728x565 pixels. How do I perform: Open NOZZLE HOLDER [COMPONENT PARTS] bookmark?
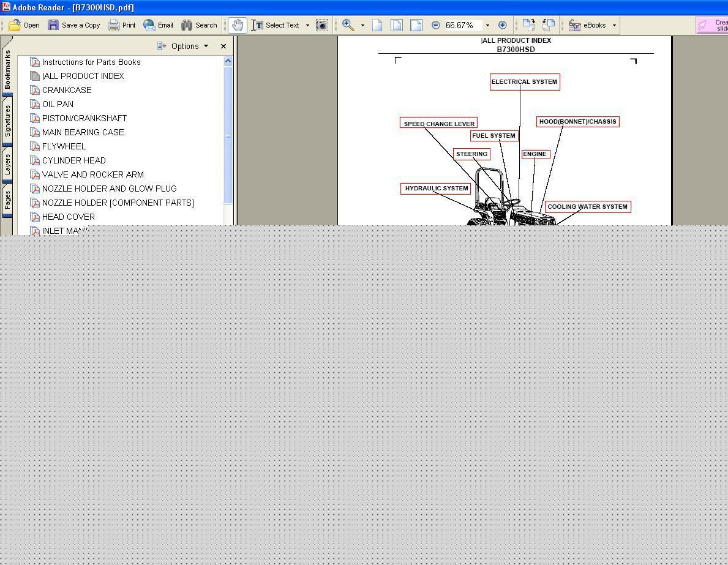click(118, 203)
